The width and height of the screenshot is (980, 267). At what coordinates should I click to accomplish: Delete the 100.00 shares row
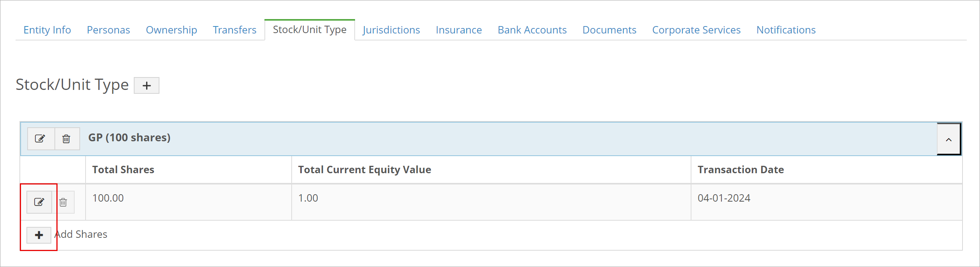63,202
